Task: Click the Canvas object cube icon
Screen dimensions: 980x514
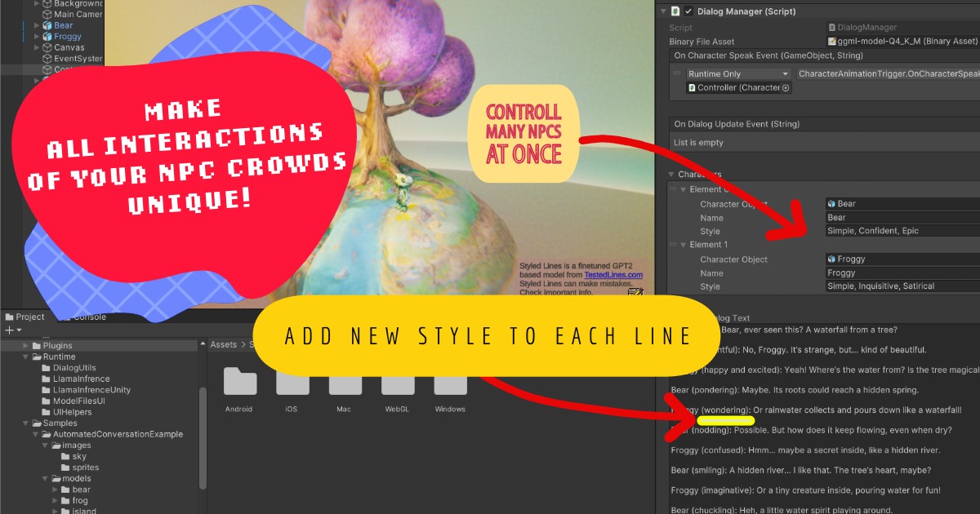Action: [x=47, y=48]
